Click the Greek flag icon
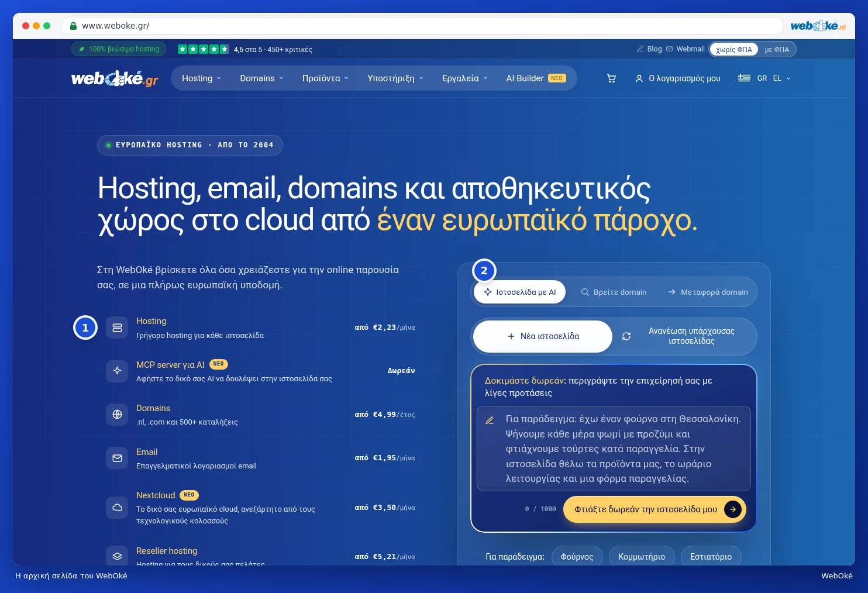Viewport: 868px width, 593px height. [x=744, y=78]
